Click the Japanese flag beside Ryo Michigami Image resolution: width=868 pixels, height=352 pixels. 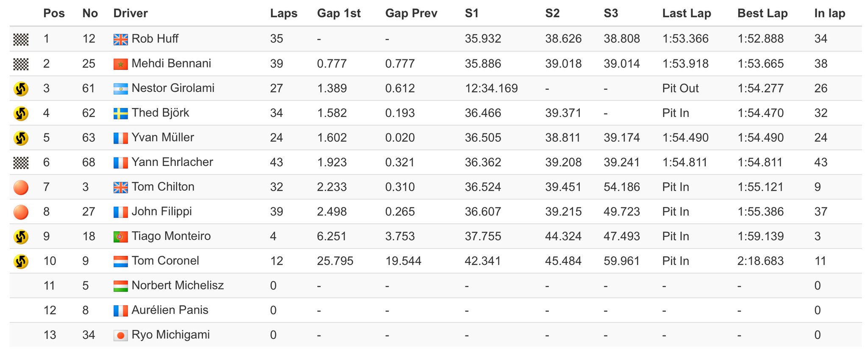click(x=121, y=335)
